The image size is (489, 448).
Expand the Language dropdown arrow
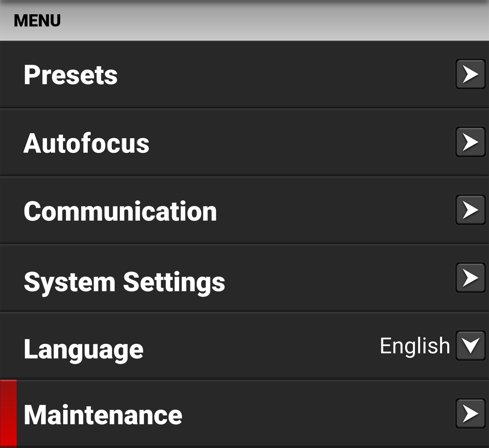(x=470, y=346)
